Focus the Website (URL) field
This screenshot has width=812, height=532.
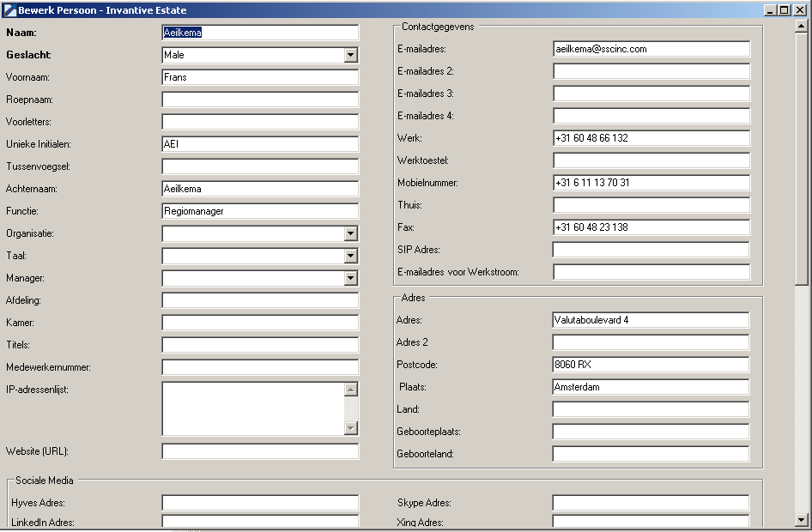[260, 451]
